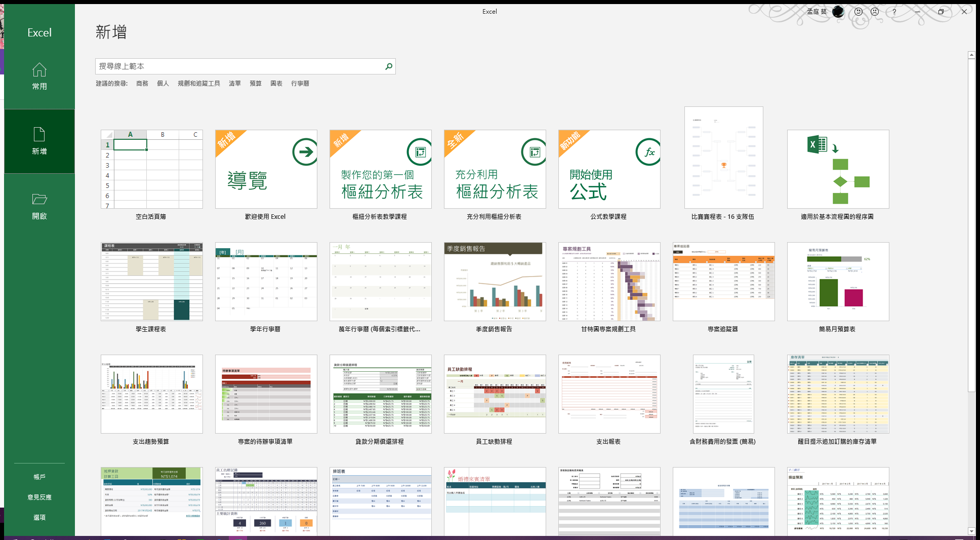Image resolution: width=980 pixels, height=540 pixels.
Task: Open the 常用 home icon in sidebar
Action: pyautogui.click(x=39, y=69)
